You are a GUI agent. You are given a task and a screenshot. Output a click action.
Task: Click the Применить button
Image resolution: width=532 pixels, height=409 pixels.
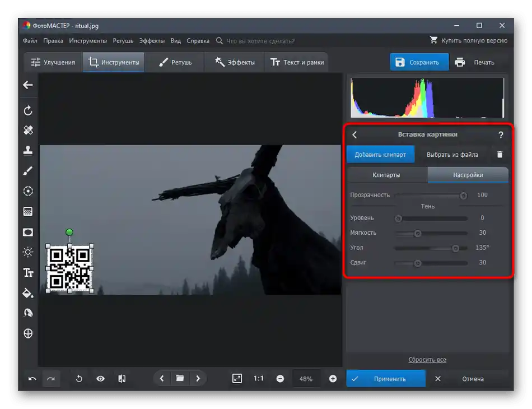[x=386, y=379]
